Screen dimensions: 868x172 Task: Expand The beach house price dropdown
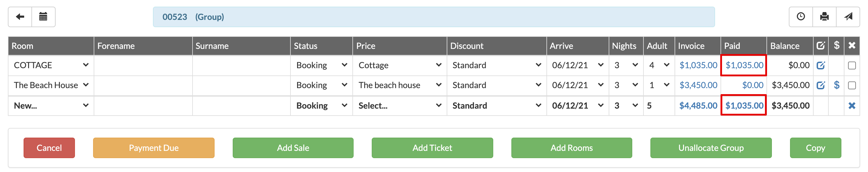(399, 85)
